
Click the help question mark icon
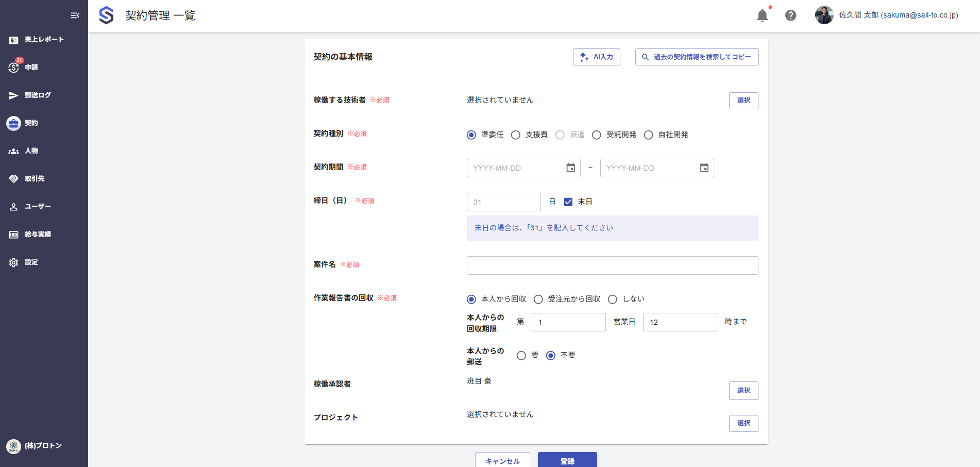790,15
